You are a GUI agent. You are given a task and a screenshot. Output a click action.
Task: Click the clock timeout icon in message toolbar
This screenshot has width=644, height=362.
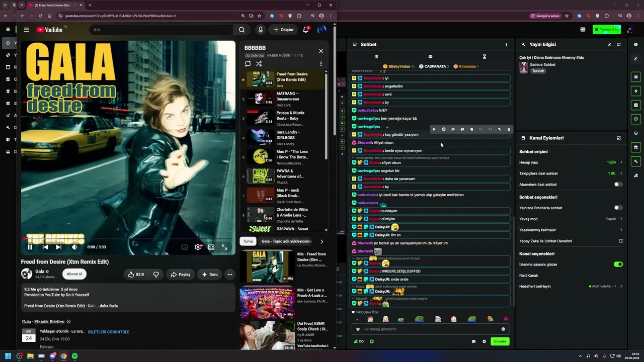(x=444, y=129)
